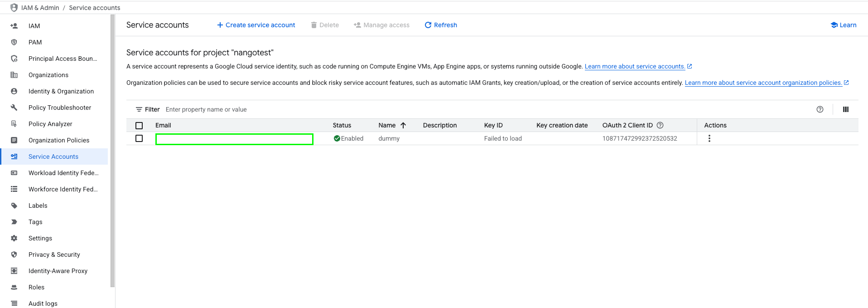
Task: Click the Service Accounts sidebar icon
Action: tap(14, 156)
